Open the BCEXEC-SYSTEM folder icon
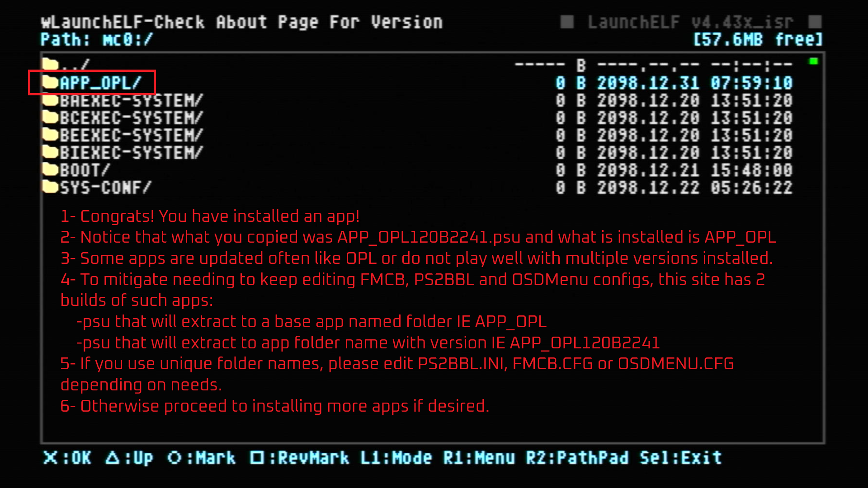 pos(50,117)
